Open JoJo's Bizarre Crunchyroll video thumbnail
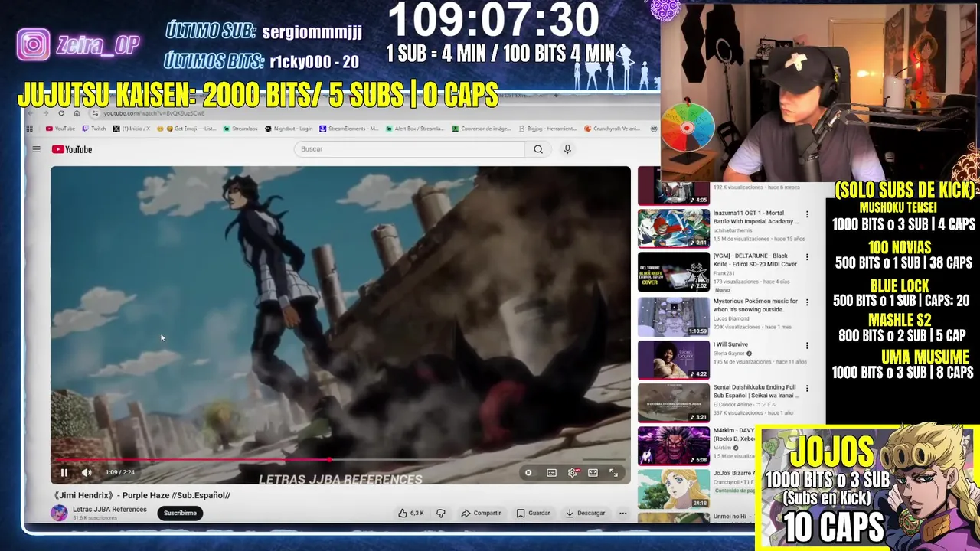 [674, 488]
